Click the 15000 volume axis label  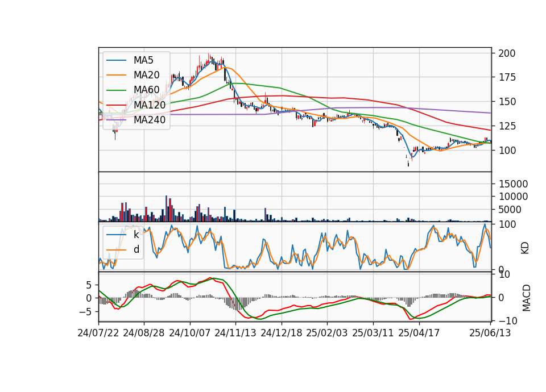(x=513, y=184)
